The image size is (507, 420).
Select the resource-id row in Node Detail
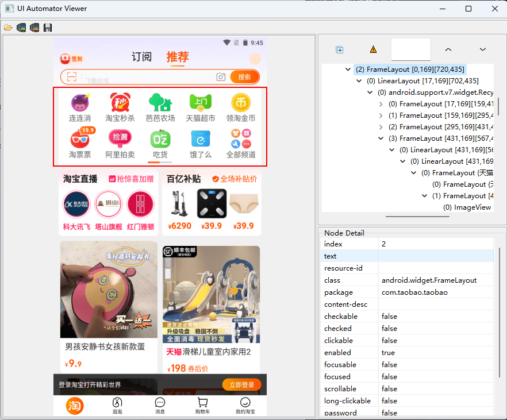click(x=408, y=268)
